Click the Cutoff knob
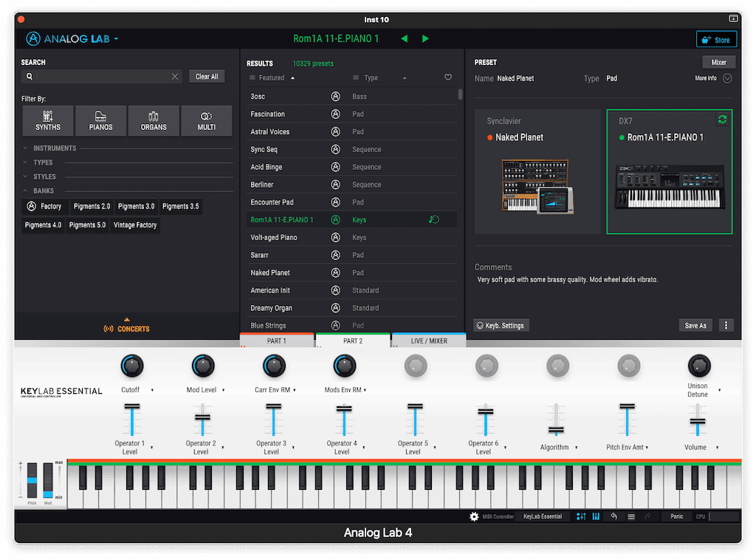This screenshot has height=560, width=756. pos(132,366)
